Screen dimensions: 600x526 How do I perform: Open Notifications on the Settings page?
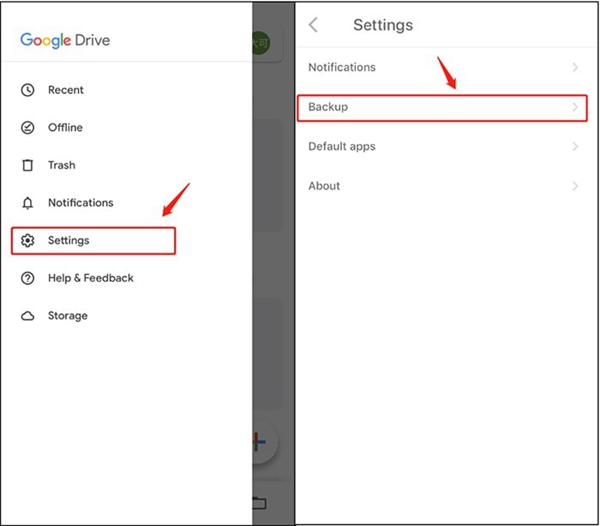pos(442,67)
